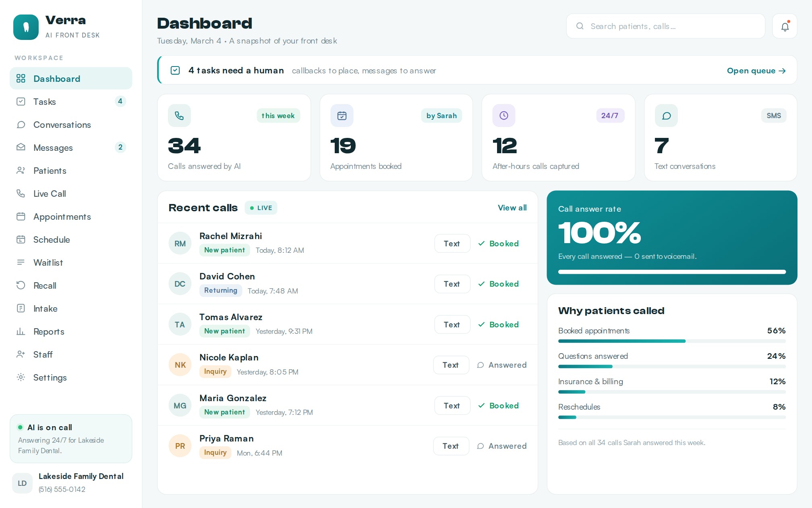Click the Insurance & billing 12% bar
Viewport: 812px width, 508px height.
tap(672, 392)
